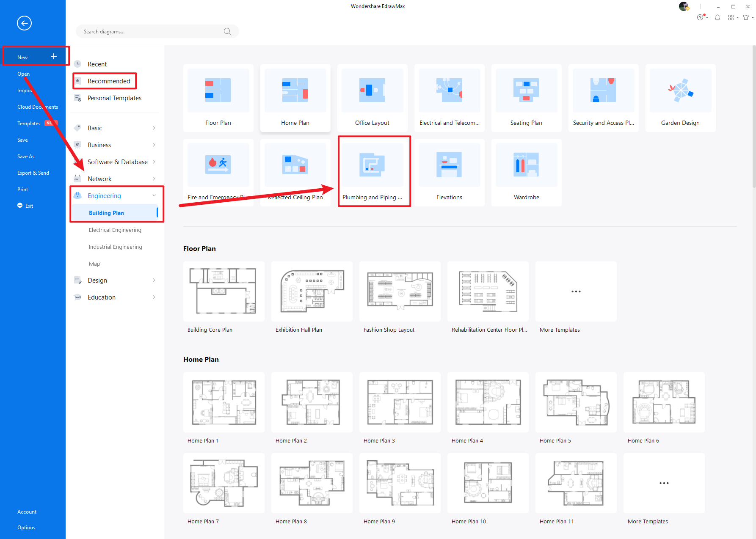Click the Recent clock icon
The width and height of the screenshot is (756, 539).
(x=77, y=64)
